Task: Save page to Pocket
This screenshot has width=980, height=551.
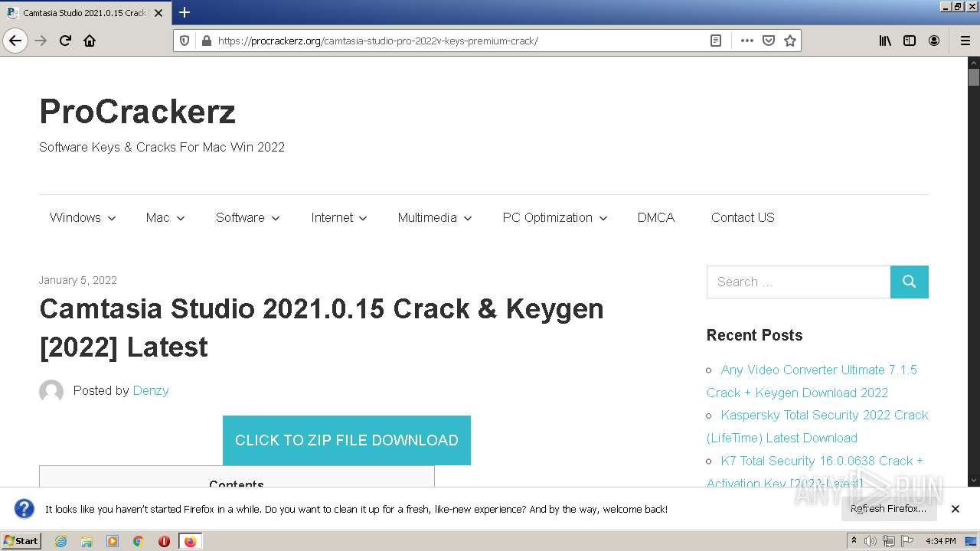Action: tap(769, 41)
